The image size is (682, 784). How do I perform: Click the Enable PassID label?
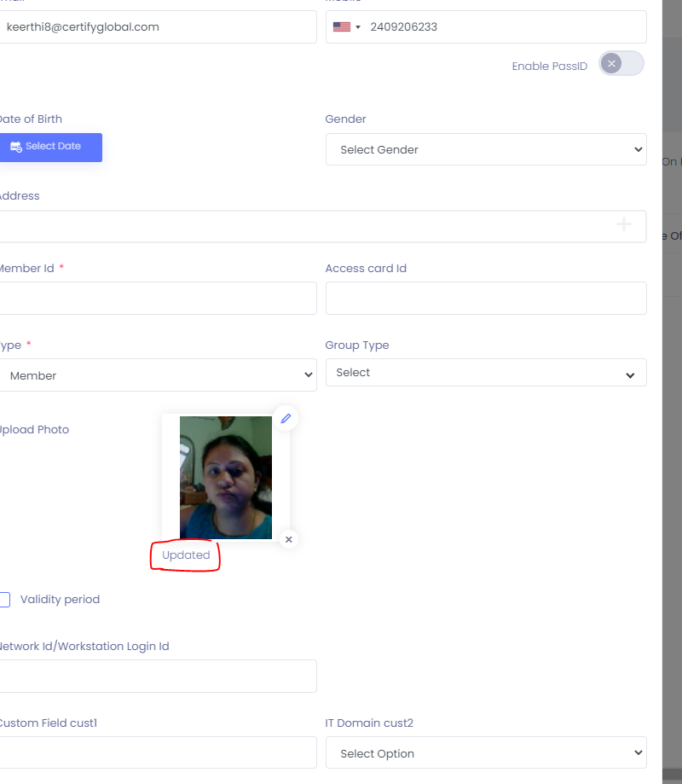pos(550,66)
